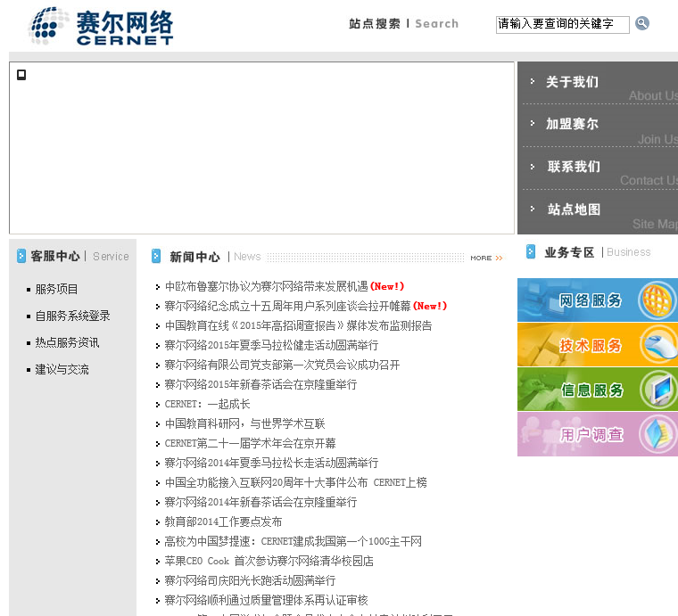678x616 pixels.
Task: Click the MORE link in the news header
Action: (486, 258)
